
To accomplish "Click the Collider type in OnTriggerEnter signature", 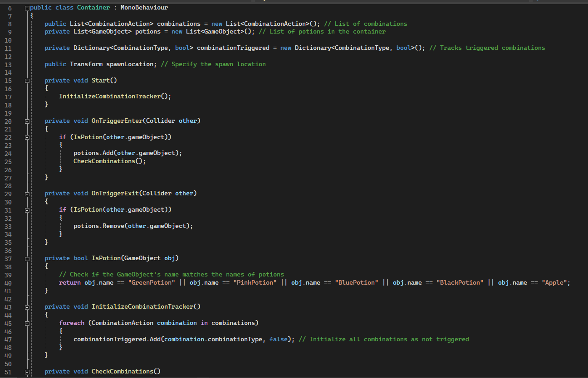I will (161, 121).
